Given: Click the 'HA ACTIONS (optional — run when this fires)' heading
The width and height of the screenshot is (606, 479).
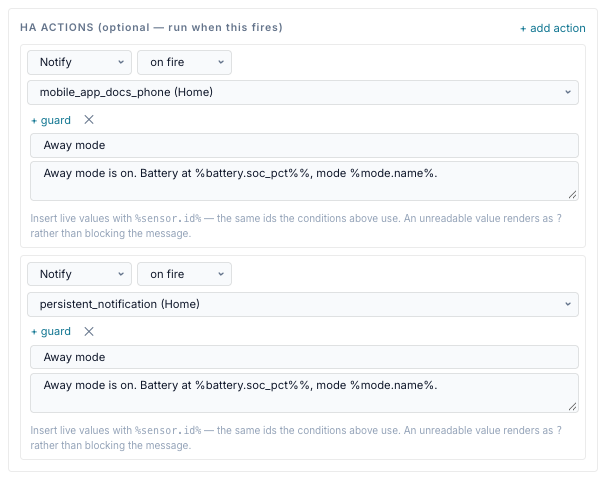Looking at the screenshot, I should click(x=151, y=27).
